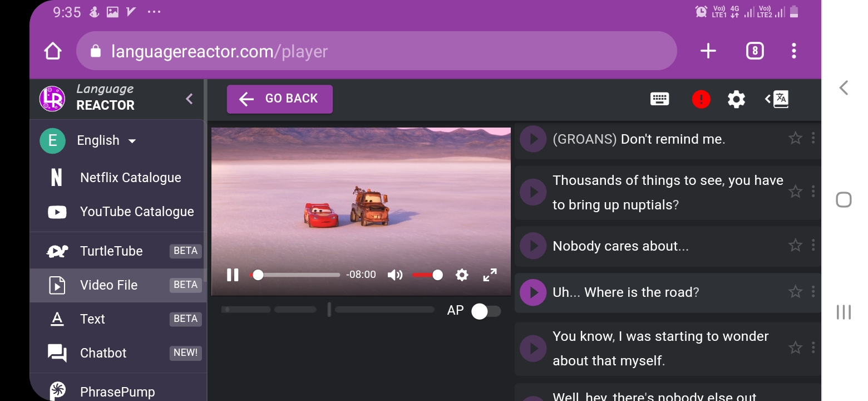Image resolution: width=868 pixels, height=401 pixels.
Task: Collapse the sidebar with the chevron
Action: click(x=189, y=99)
